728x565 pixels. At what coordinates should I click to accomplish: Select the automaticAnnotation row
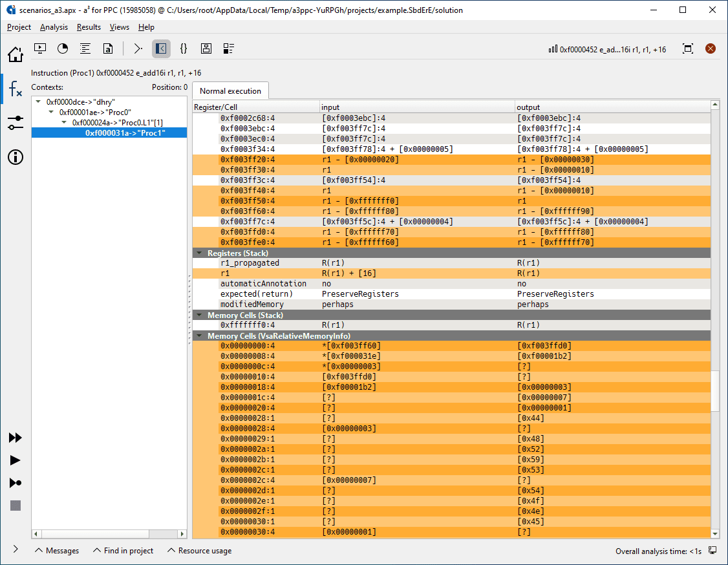click(x=451, y=284)
